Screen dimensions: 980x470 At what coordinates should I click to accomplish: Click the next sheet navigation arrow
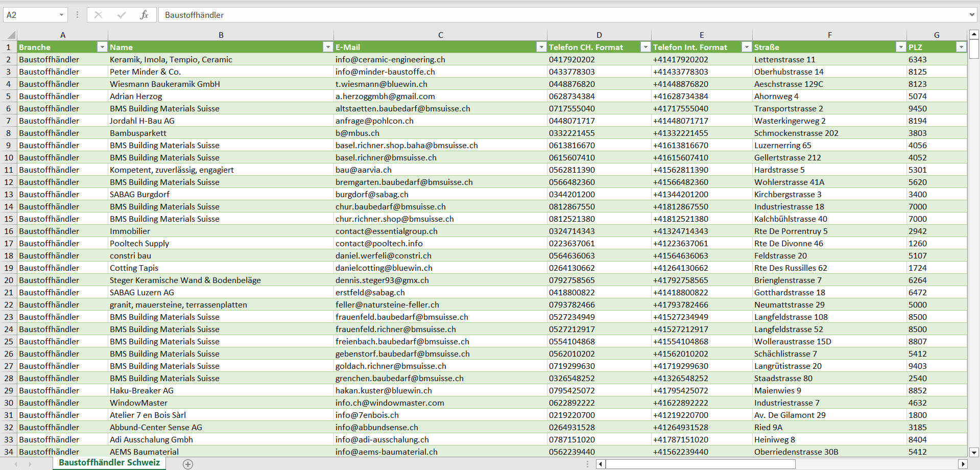tap(30, 464)
